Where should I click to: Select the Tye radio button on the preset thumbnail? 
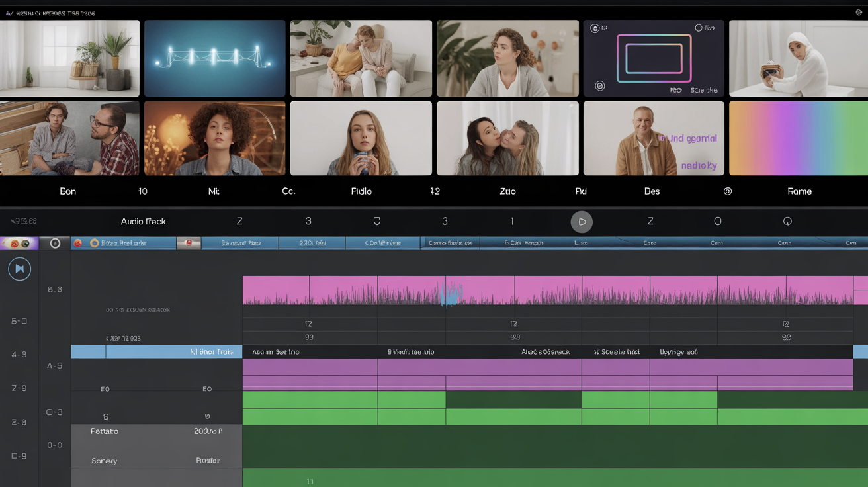pos(698,28)
